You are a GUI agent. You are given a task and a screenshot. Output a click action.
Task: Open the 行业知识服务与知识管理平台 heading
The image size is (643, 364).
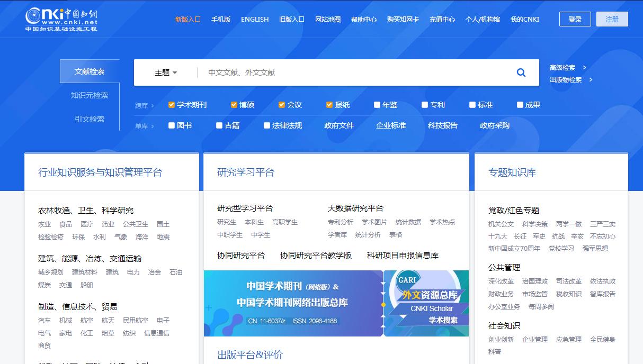click(x=100, y=172)
